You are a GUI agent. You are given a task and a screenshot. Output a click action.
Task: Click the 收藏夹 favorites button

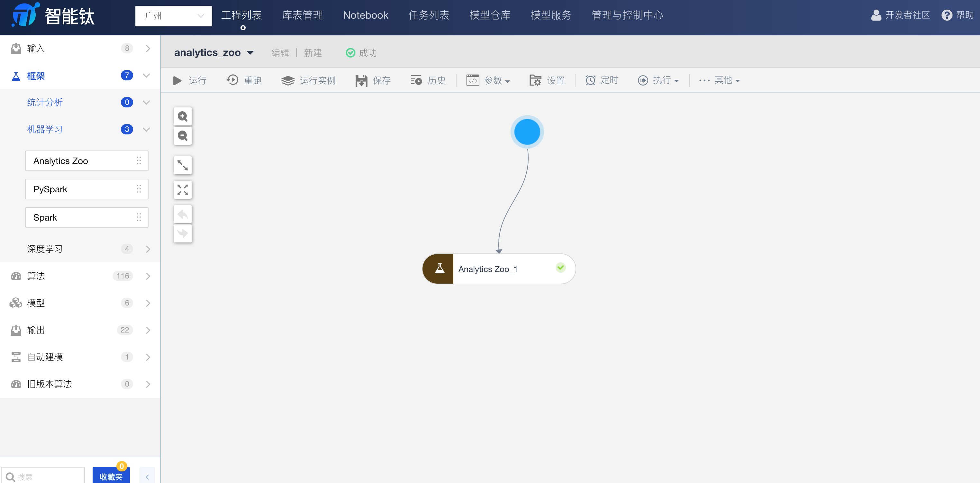coord(111,476)
